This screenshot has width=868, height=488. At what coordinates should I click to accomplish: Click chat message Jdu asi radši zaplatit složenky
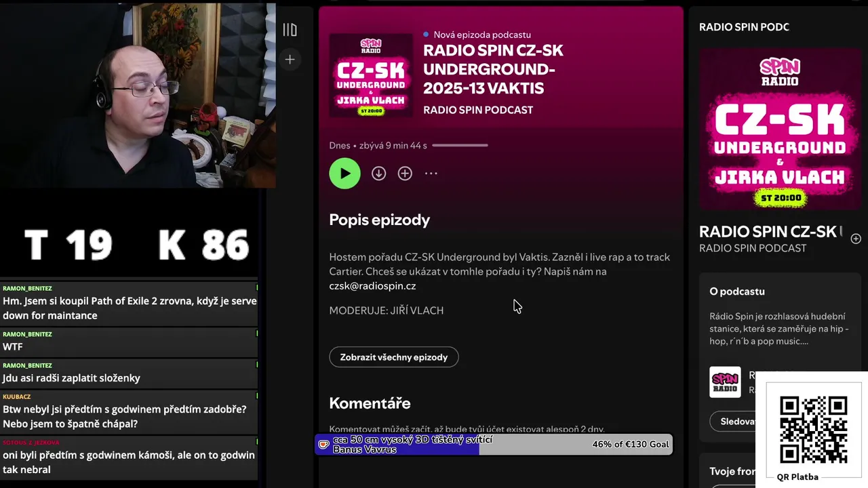(x=71, y=378)
